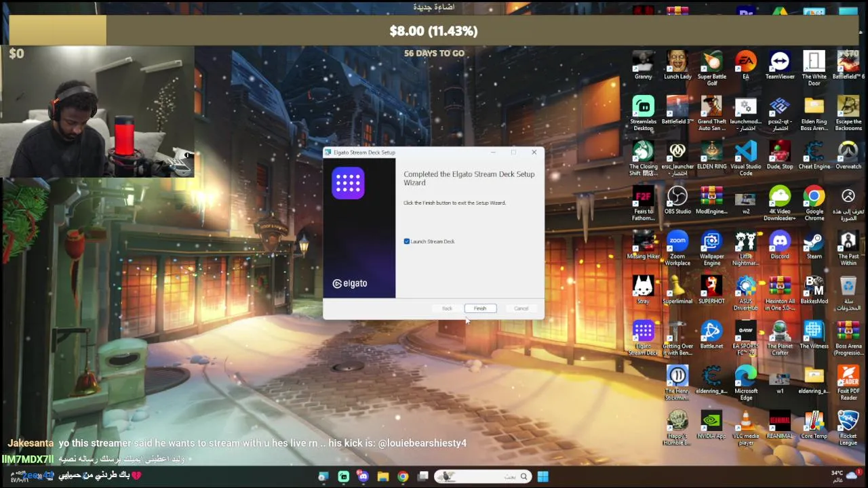Open the Superliminal desktop shortcut
The image size is (868, 488).
(x=677, y=290)
